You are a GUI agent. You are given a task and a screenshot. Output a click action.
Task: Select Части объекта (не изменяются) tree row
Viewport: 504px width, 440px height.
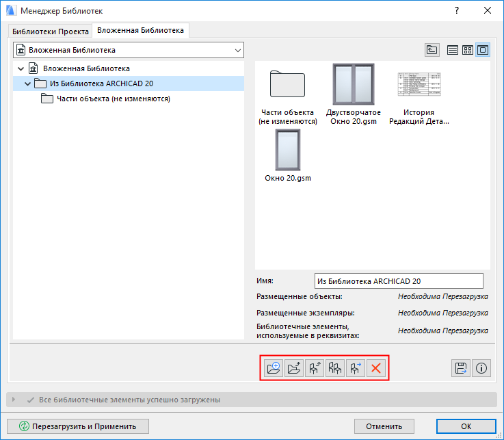pyautogui.click(x=129, y=99)
